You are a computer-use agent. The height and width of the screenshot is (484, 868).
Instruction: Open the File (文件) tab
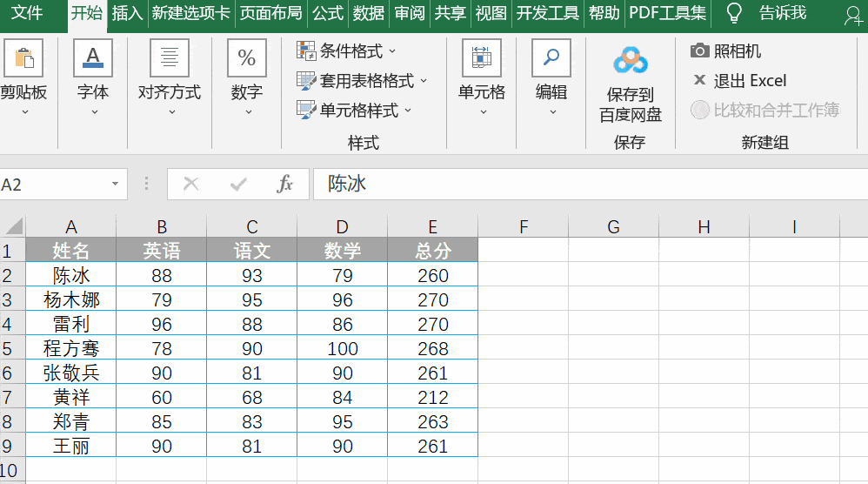27,12
